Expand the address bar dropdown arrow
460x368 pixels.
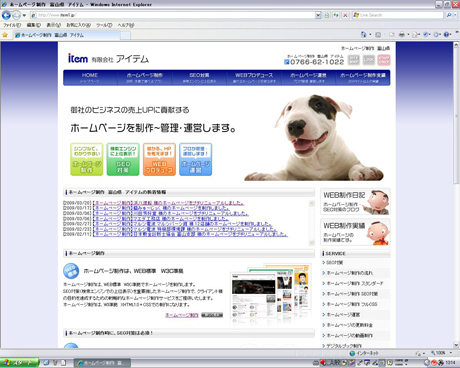point(318,15)
